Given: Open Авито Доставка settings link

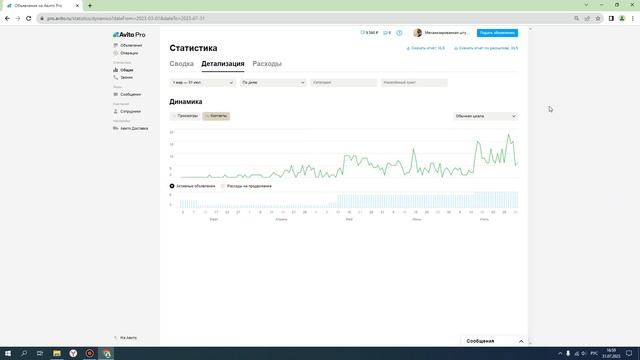Looking at the screenshot, I should point(134,128).
